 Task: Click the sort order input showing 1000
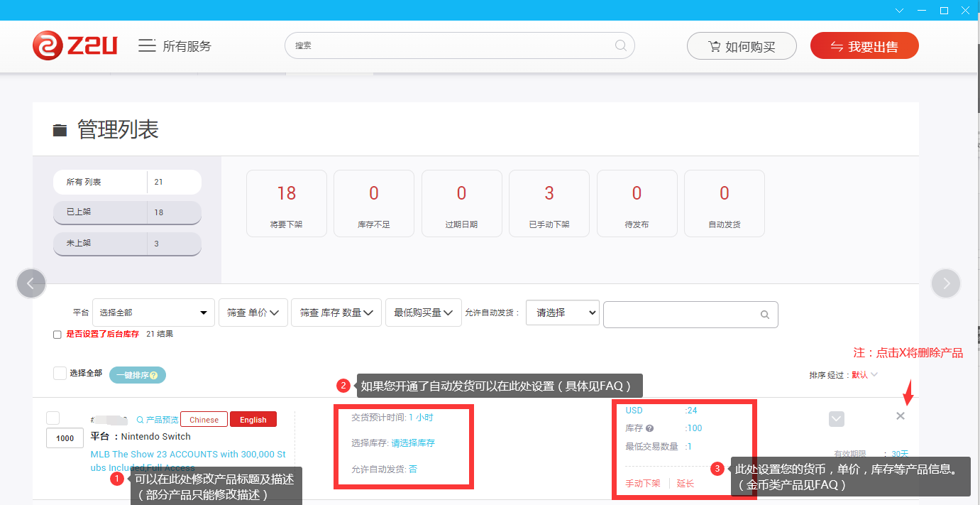pyautogui.click(x=65, y=438)
